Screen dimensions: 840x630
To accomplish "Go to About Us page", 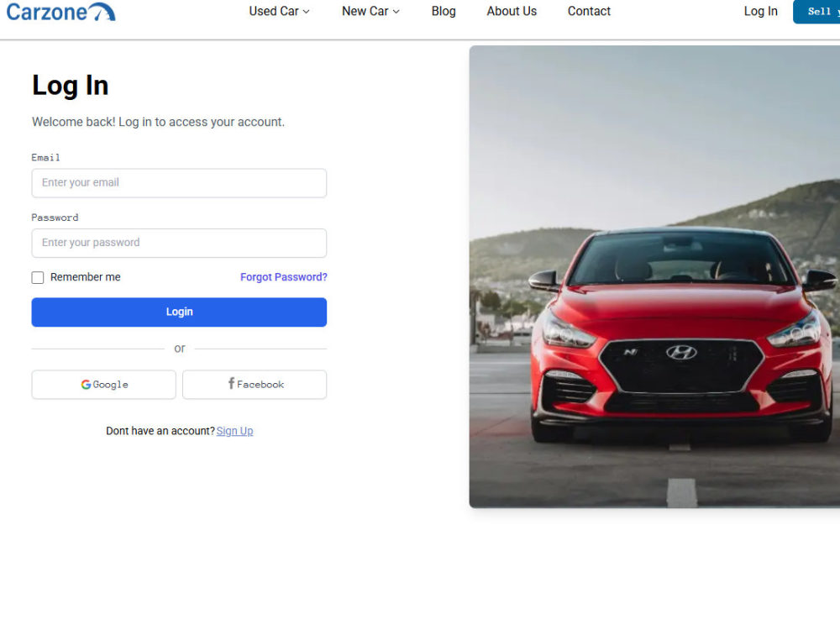I will click(x=512, y=11).
